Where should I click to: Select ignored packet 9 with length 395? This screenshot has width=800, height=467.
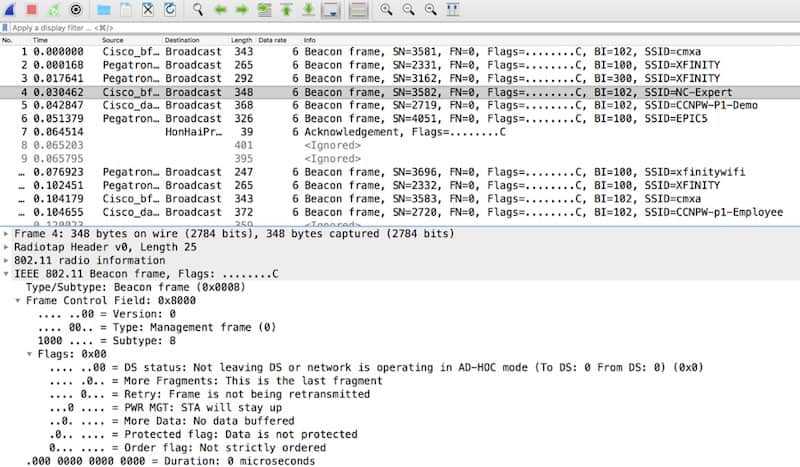point(400,159)
